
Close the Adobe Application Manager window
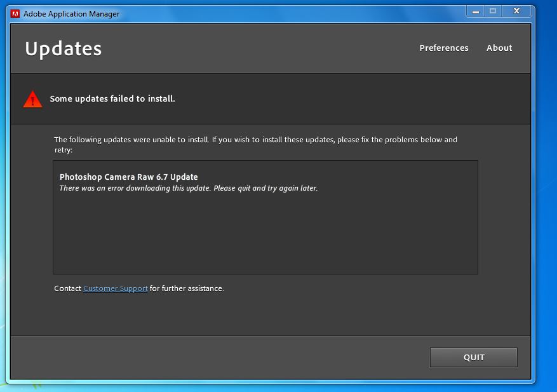click(x=517, y=11)
